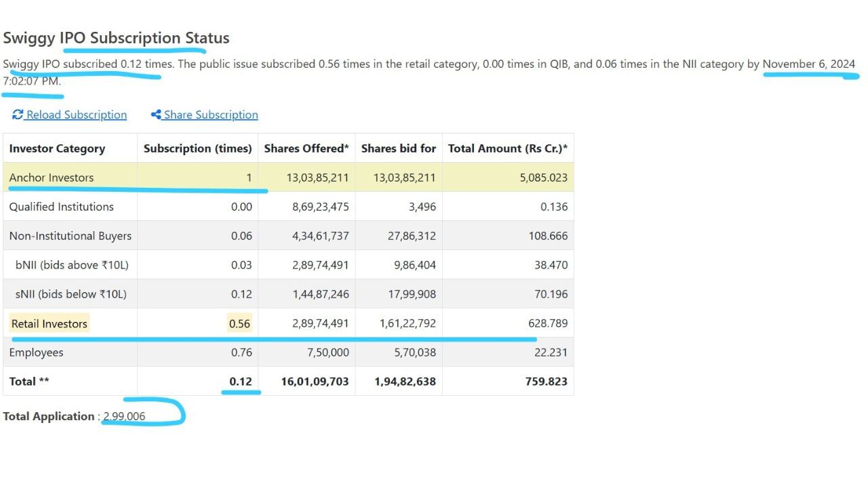Select the 'sNII (bids below ₹10L)' row label

(71, 294)
